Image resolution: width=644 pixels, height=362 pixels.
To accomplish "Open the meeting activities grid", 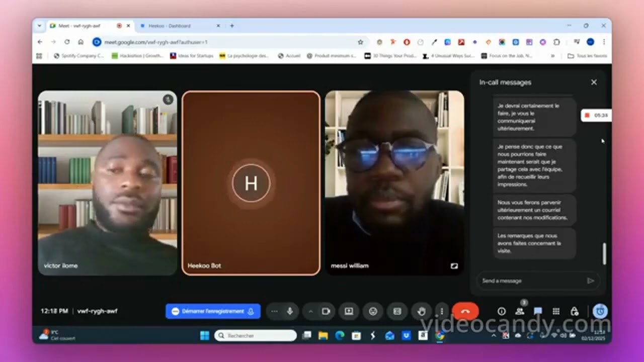I will pos(556,311).
